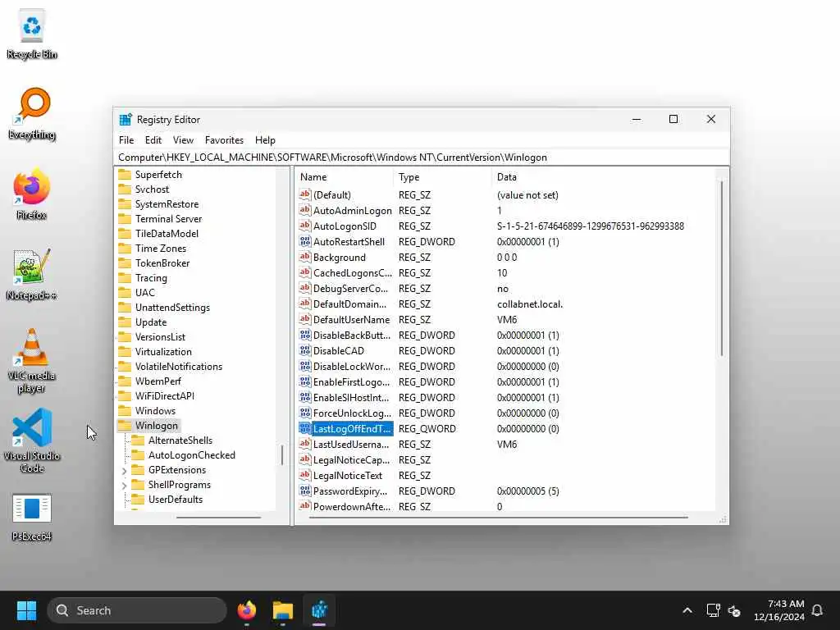Click the Tracing folder icon

pyautogui.click(x=125, y=277)
